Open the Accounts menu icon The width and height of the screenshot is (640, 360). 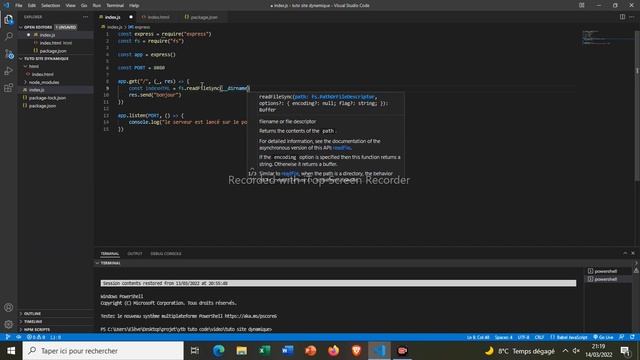click(x=9, y=307)
